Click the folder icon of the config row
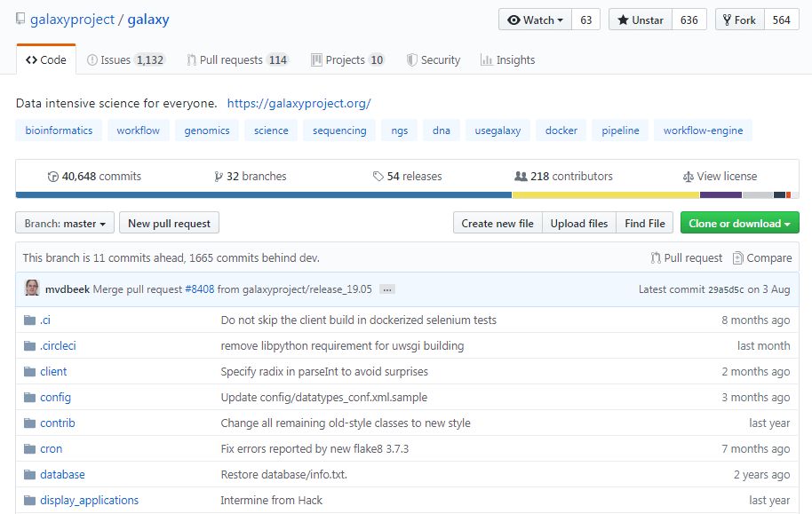812x514 pixels. [x=29, y=398]
